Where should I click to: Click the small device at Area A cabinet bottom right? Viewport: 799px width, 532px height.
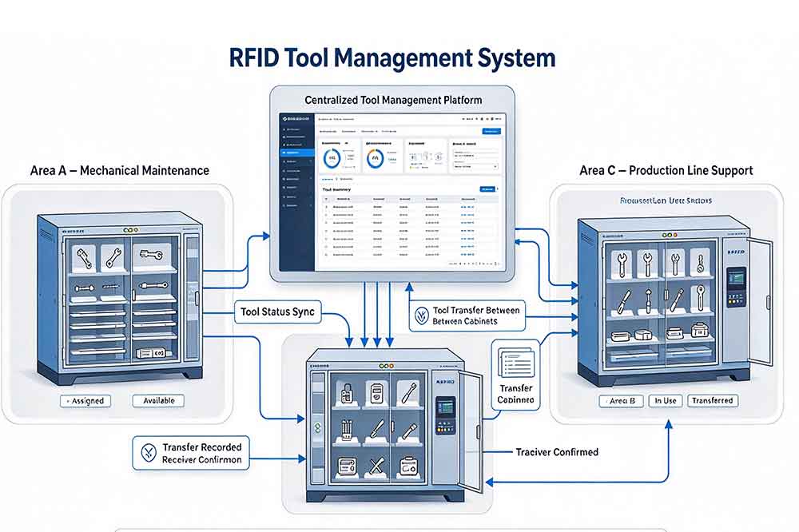[151, 353]
